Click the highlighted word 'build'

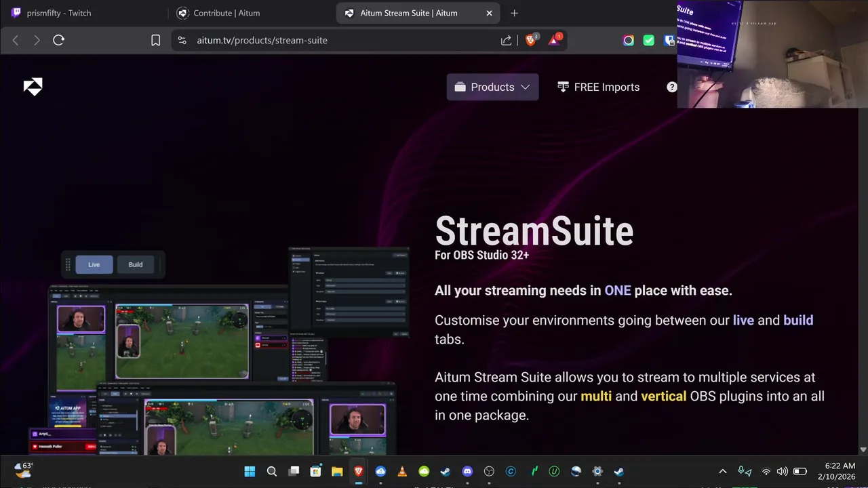pyautogui.click(x=798, y=320)
